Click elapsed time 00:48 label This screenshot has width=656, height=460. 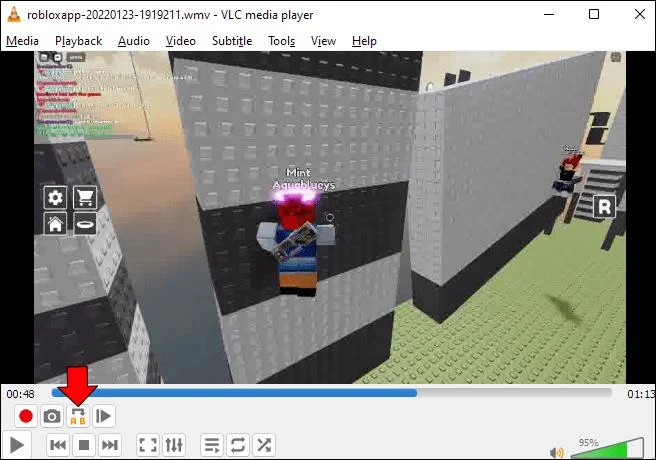[20, 394]
